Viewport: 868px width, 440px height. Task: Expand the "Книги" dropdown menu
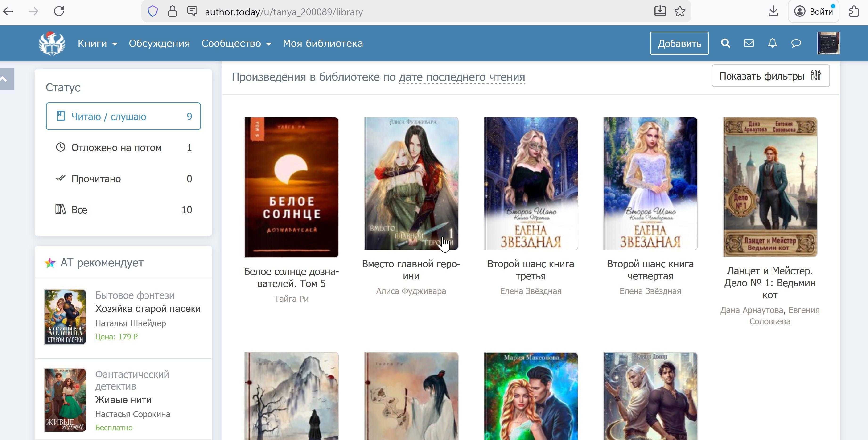pyautogui.click(x=97, y=43)
